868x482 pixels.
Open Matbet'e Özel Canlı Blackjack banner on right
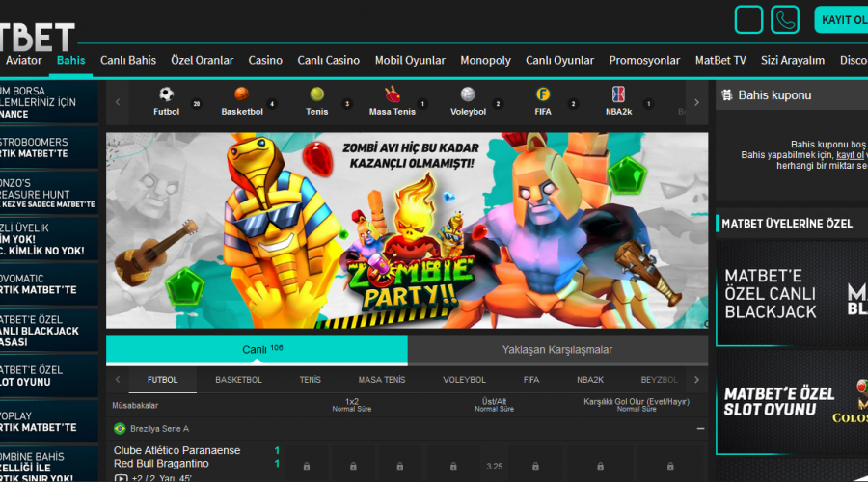[x=792, y=293]
